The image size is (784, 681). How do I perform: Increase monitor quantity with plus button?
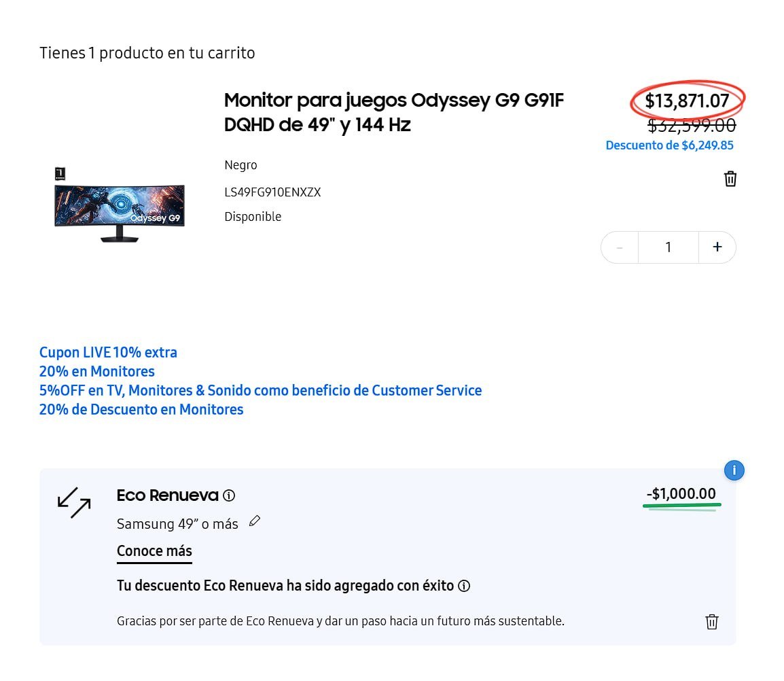(x=717, y=247)
